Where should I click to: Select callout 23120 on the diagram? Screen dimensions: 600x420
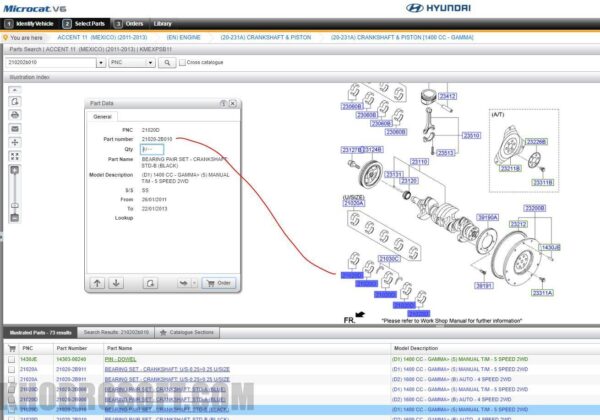click(x=409, y=181)
